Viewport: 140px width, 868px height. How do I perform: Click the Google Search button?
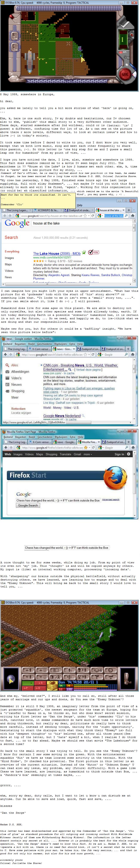tap(28, 505)
